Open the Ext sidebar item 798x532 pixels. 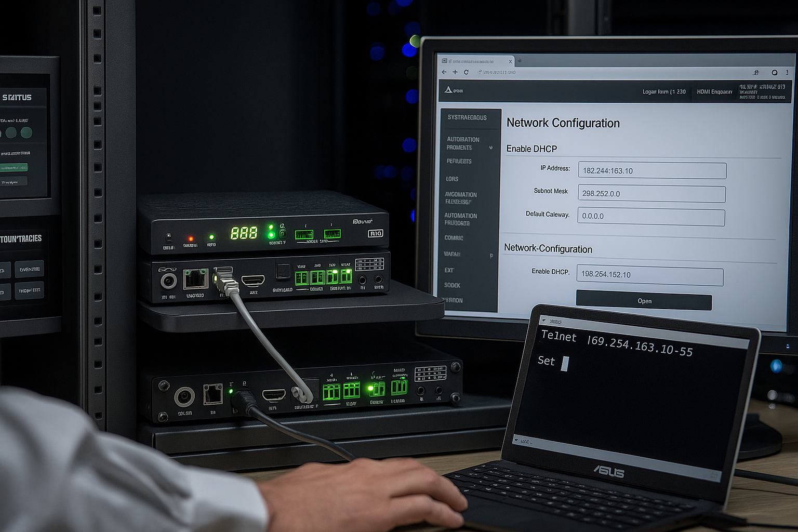point(449,270)
